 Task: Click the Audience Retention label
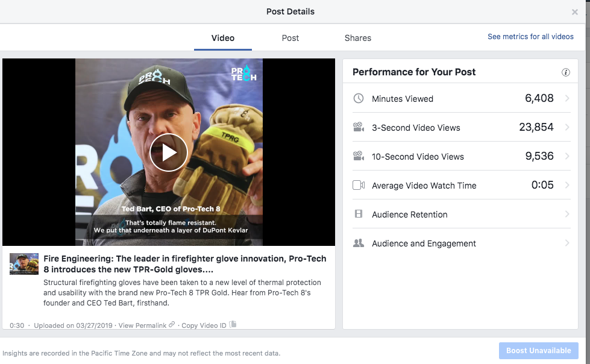[409, 215]
